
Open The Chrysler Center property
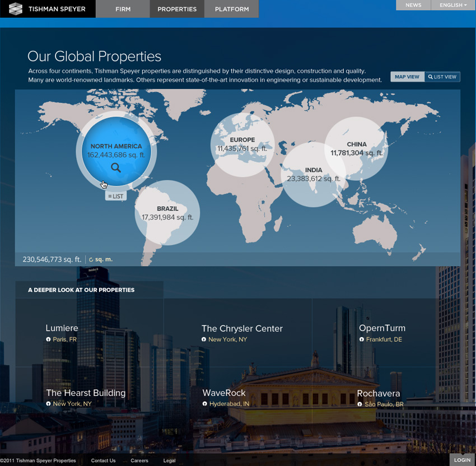[242, 328]
